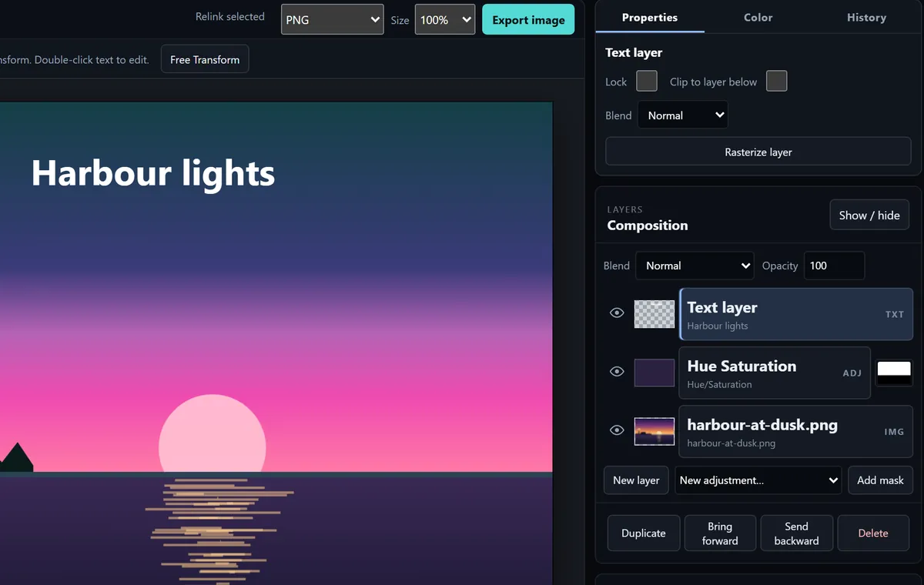Select the Text layer thumbnail
924x585 pixels.
654,314
